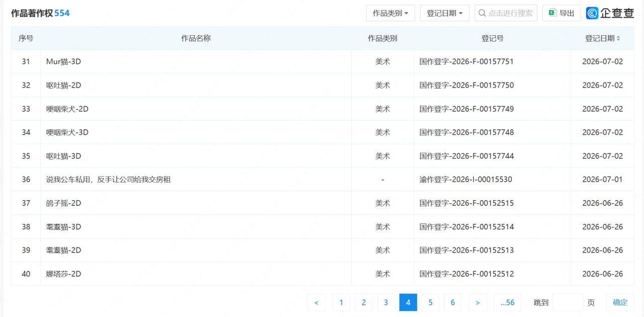Click registration number 国作登字-2026-F-00152513

(467, 250)
